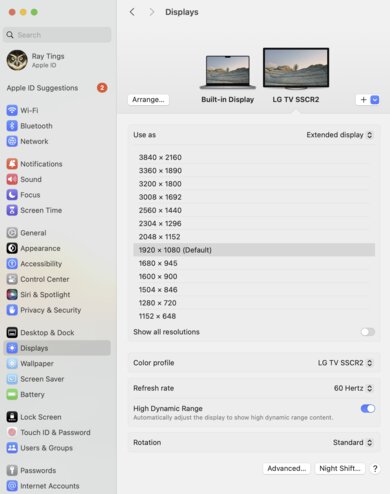
Task: Expand the add display blue chevron menu
Action: tap(375, 100)
